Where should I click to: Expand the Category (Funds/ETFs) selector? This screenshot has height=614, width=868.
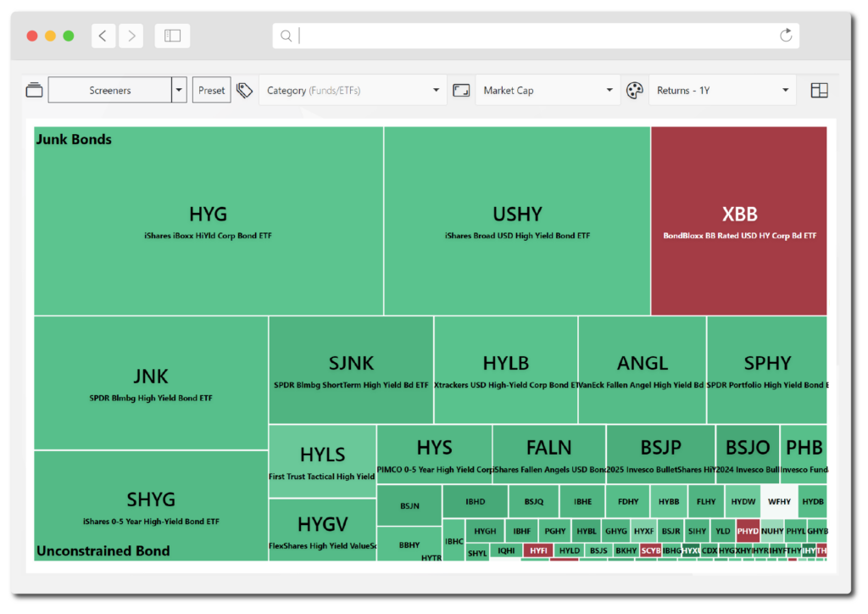click(350, 89)
